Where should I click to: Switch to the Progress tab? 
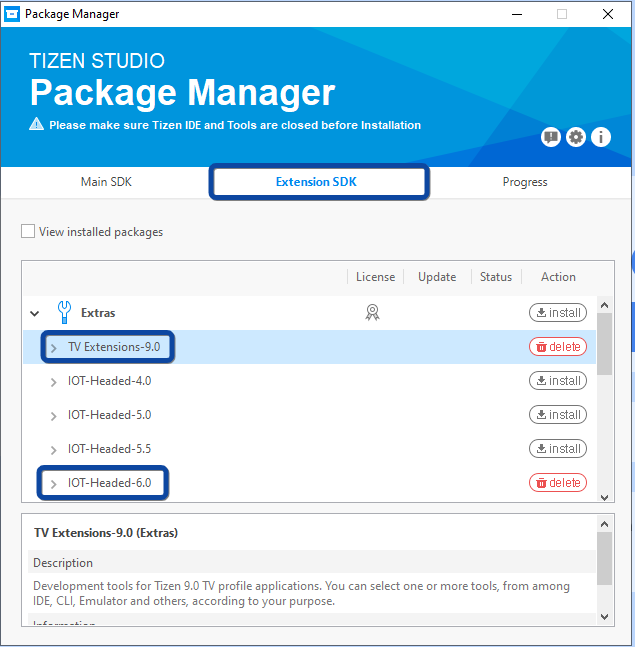(x=525, y=182)
